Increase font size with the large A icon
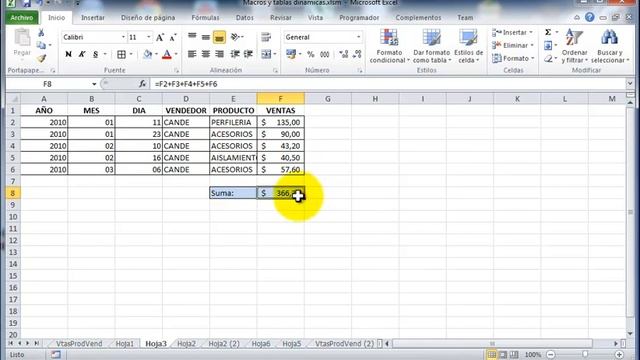Image resolution: width=640 pixels, height=360 pixels. 160,38
